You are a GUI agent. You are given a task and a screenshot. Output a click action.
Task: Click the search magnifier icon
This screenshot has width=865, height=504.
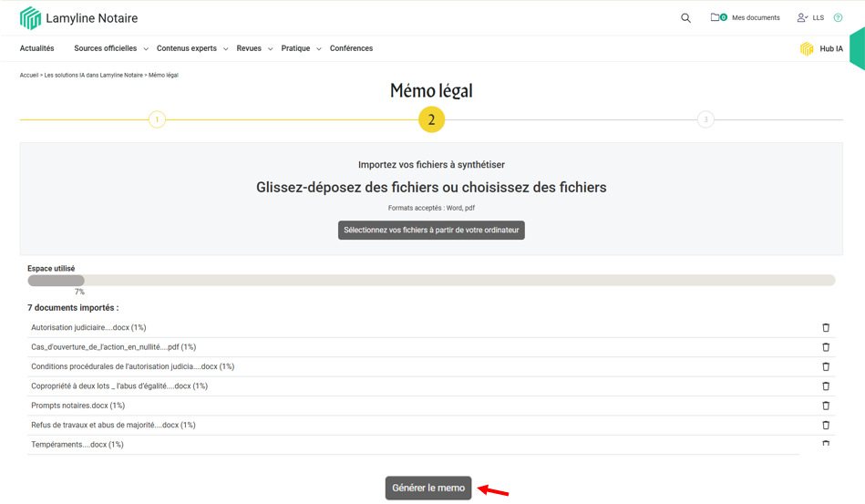click(685, 17)
